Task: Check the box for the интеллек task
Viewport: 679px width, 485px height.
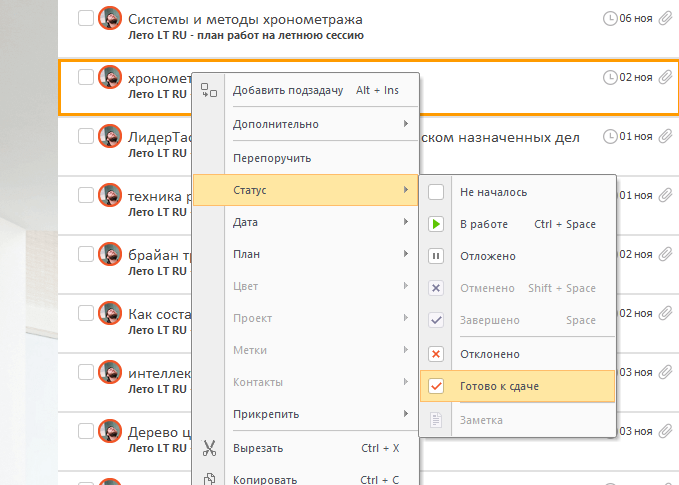Action: coord(86,372)
